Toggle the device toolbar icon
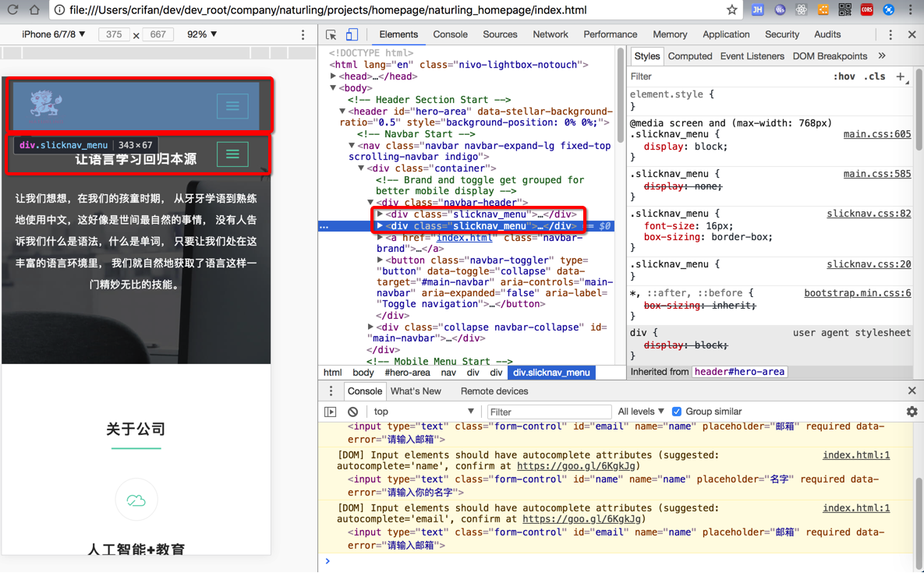Viewport: 924px width, 573px height. [352, 35]
